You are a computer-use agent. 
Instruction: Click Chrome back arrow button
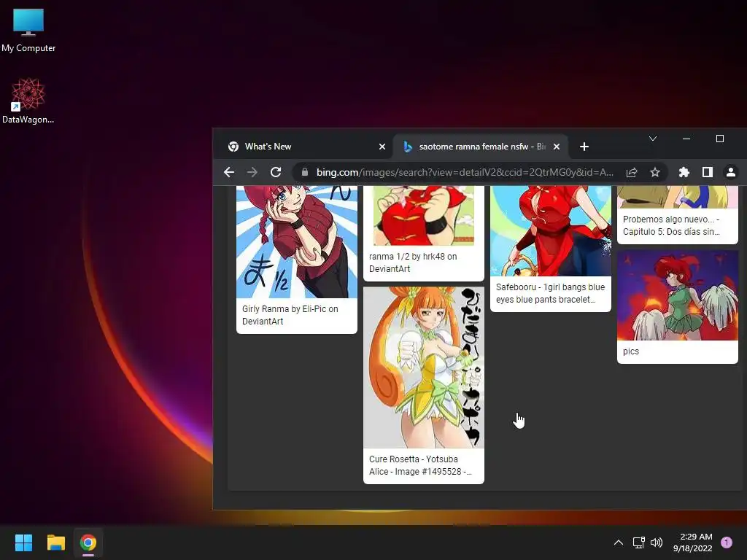coord(229,172)
